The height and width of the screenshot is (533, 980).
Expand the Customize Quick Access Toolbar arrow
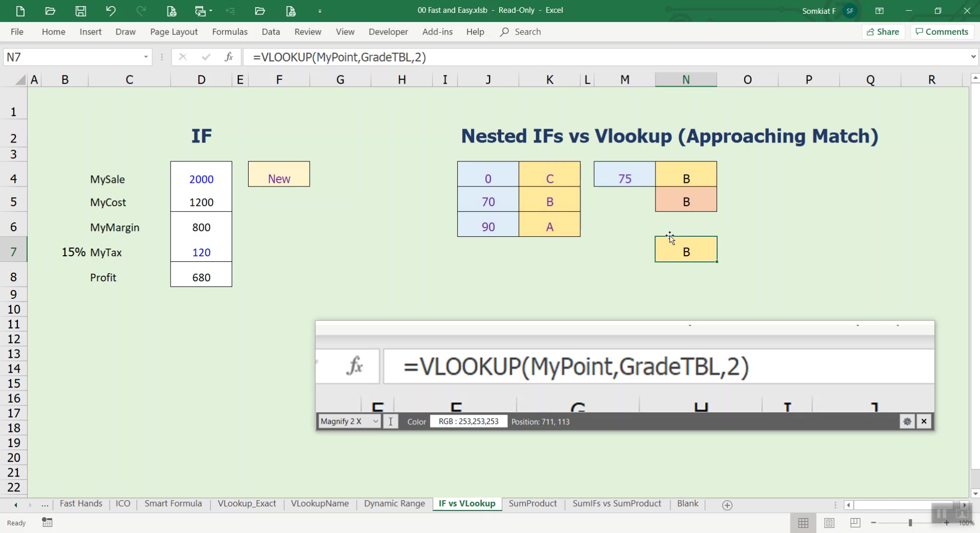coord(320,11)
